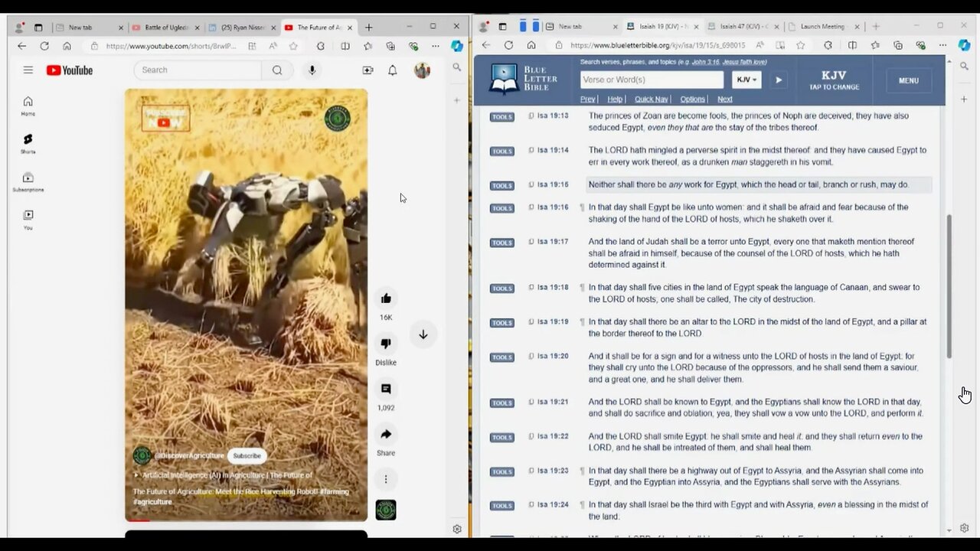Open the YouTube Create video icon
Image resolution: width=980 pixels, height=551 pixels.
point(367,70)
